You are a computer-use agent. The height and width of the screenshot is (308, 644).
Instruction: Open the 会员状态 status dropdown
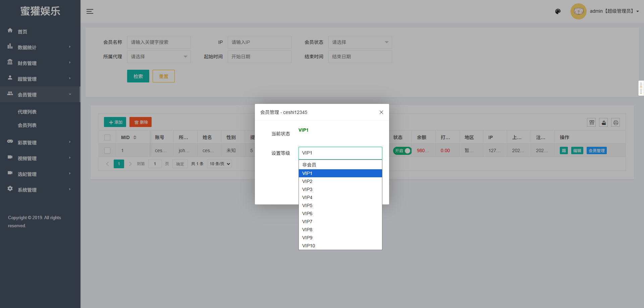360,42
